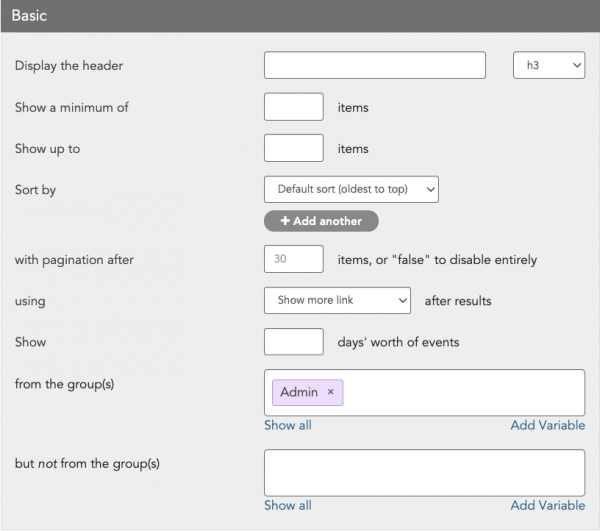This screenshot has width=600, height=531.
Task: Click inside the but not from the group(s) box
Action: coord(424,473)
